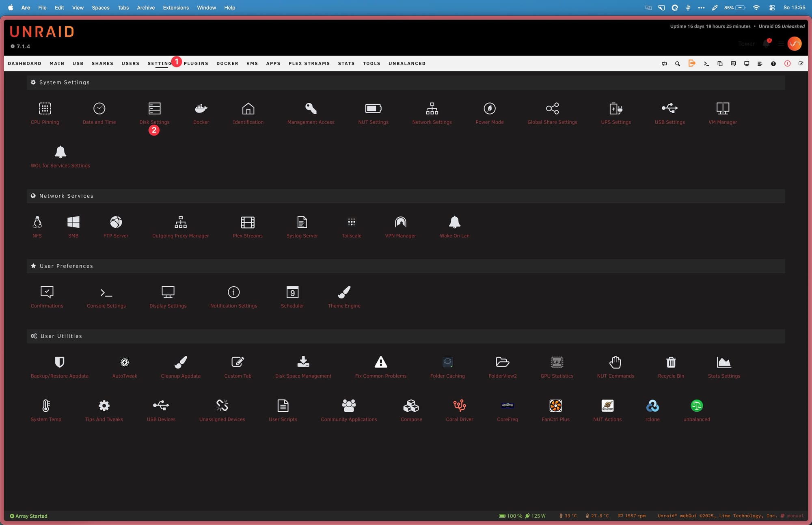Open the notifications bell in the header
Viewport: 812px width, 525px height.
coord(766,43)
